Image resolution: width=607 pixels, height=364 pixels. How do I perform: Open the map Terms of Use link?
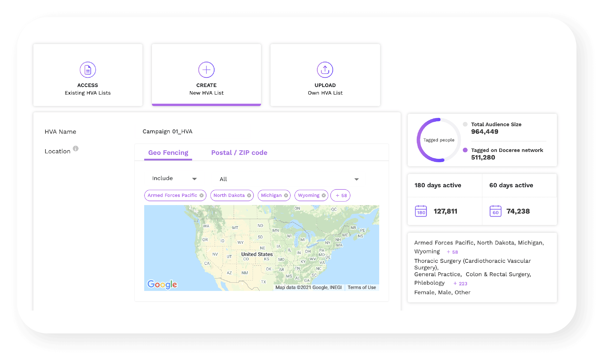coord(362,287)
